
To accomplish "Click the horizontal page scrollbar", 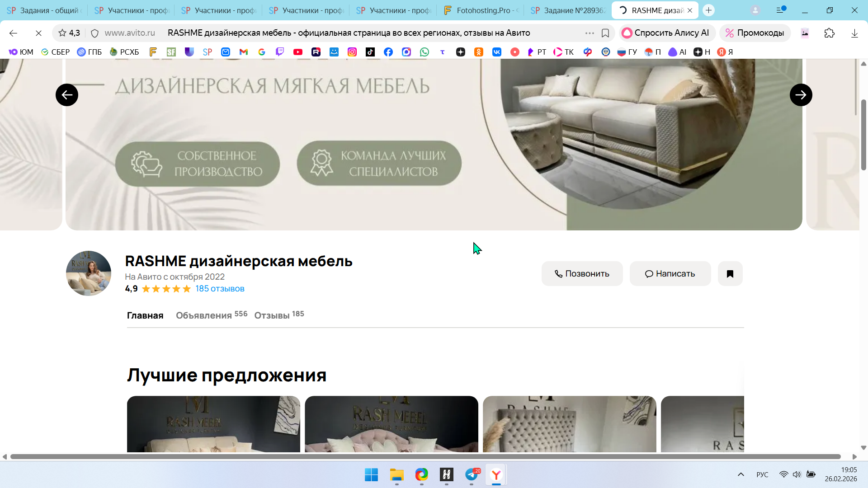I will [x=425, y=456].
